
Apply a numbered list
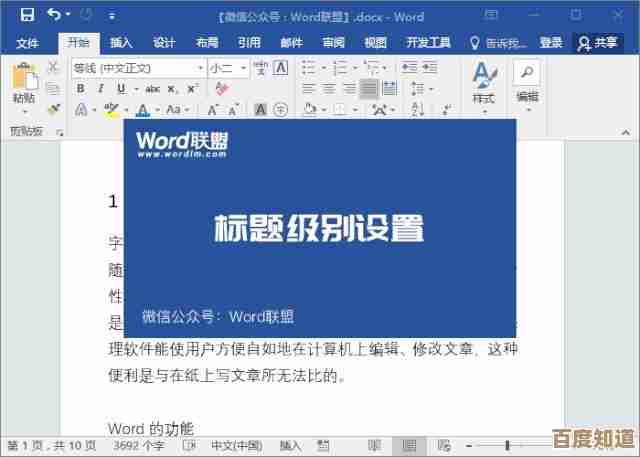click(x=340, y=68)
